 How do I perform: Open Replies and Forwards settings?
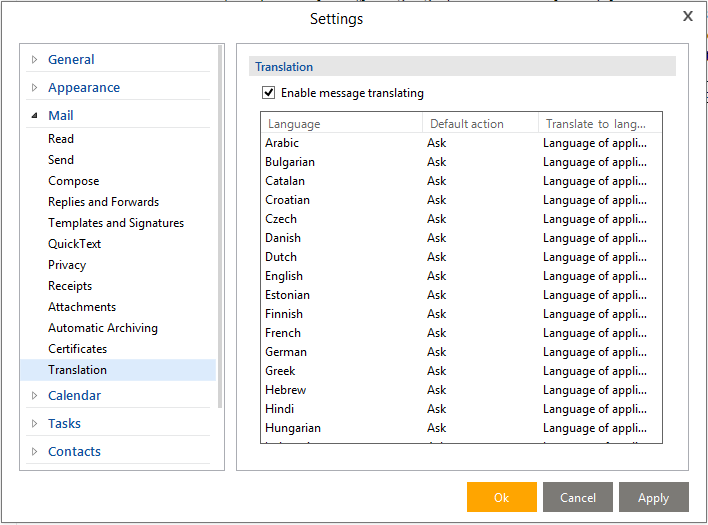103,202
